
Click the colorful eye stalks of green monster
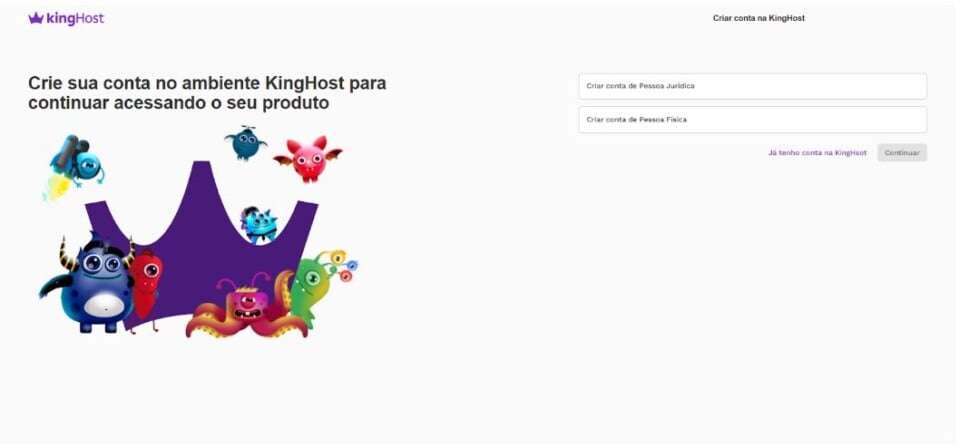pos(341,264)
